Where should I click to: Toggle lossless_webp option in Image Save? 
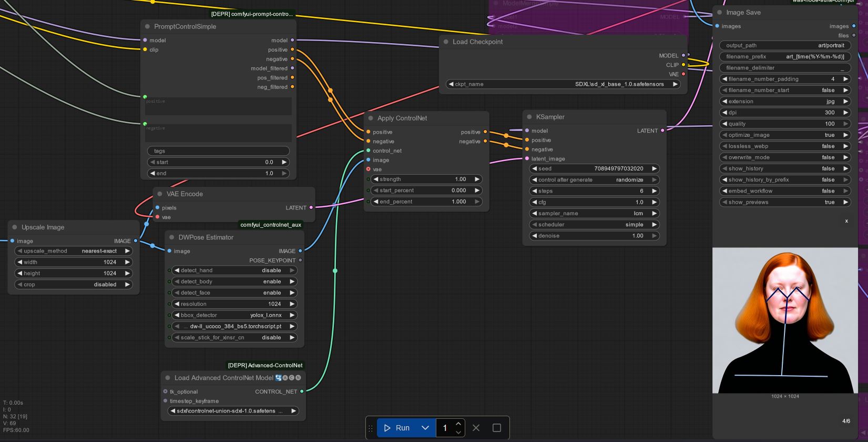[784, 146]
